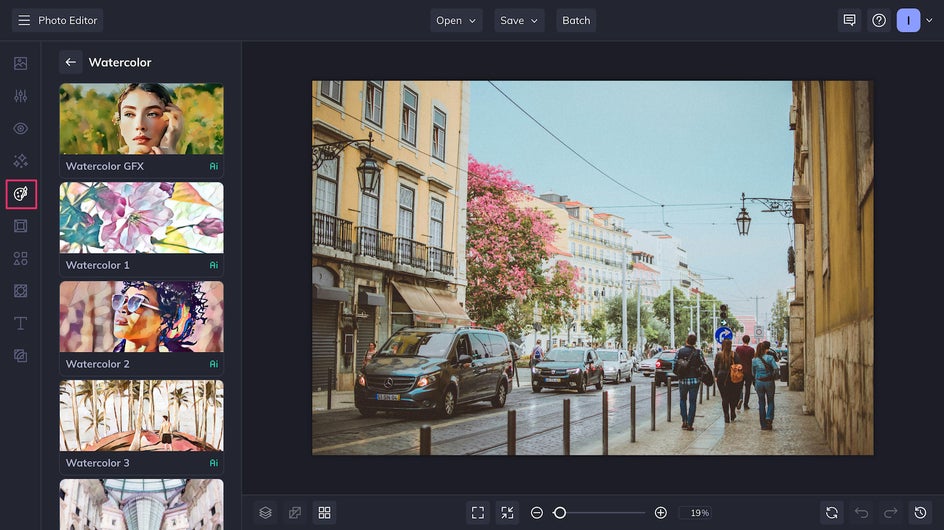Click the zoom slider handle
Image resolution: width=944 pixels, height=530 pixels.
pyautogui.click(x=560, y=512)
